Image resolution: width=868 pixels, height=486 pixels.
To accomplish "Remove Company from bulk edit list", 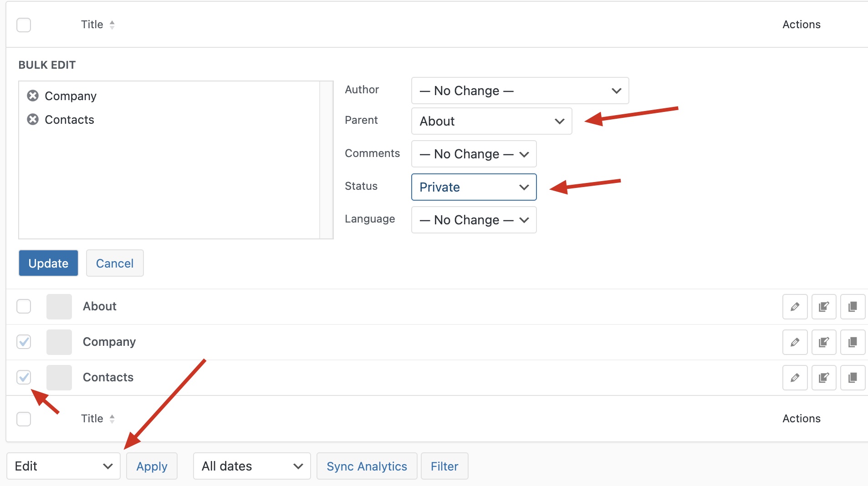I will pyautogui.click(x=33, y=96).
